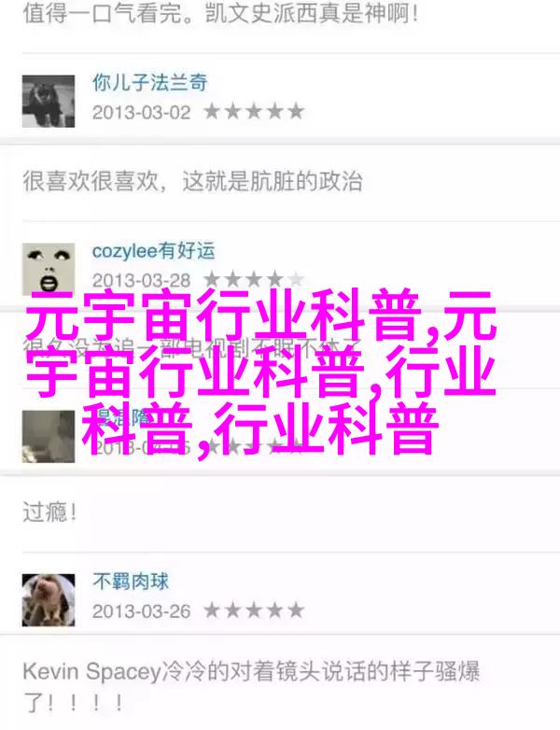
Task: Open third reviewer's partially hidden avatar
Action: (x=49, y=436)
